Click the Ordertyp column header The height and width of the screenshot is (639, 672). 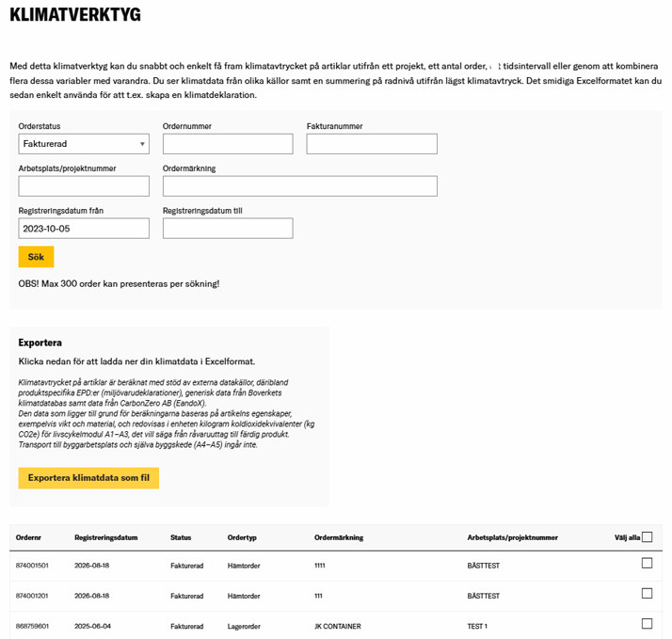(242, 537)
